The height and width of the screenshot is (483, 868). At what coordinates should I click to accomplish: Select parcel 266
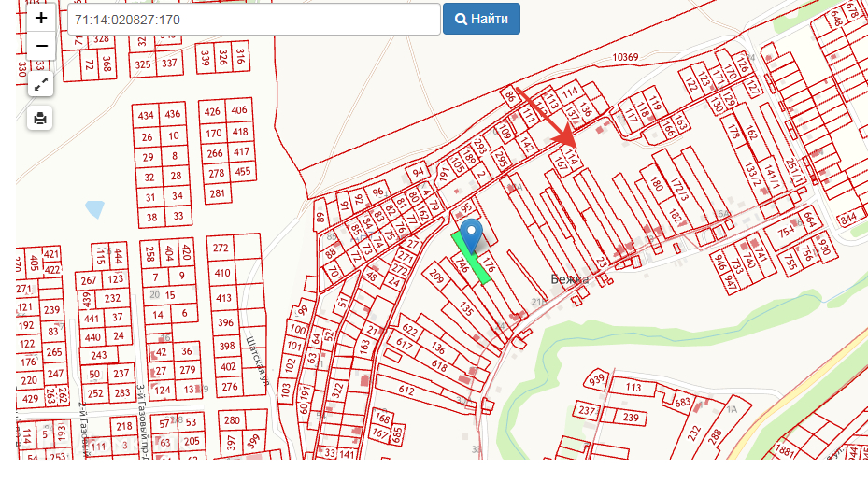point(215,153)
